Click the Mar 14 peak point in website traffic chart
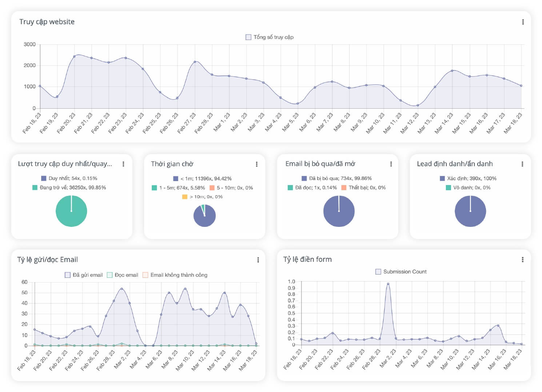This screenshot has height=392, width=542. pyautogui.click(x=452, y=71)
